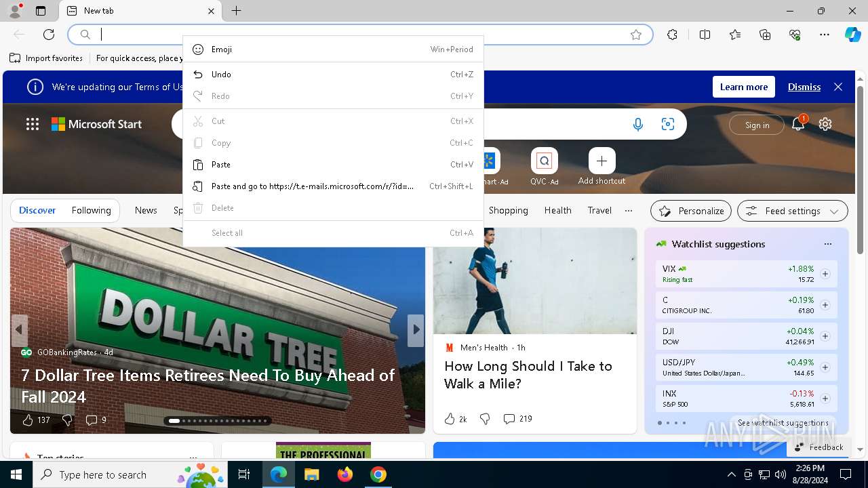The image size is (868, 488).
Task: Open the Windows Start menu
Action: (16, 474)
